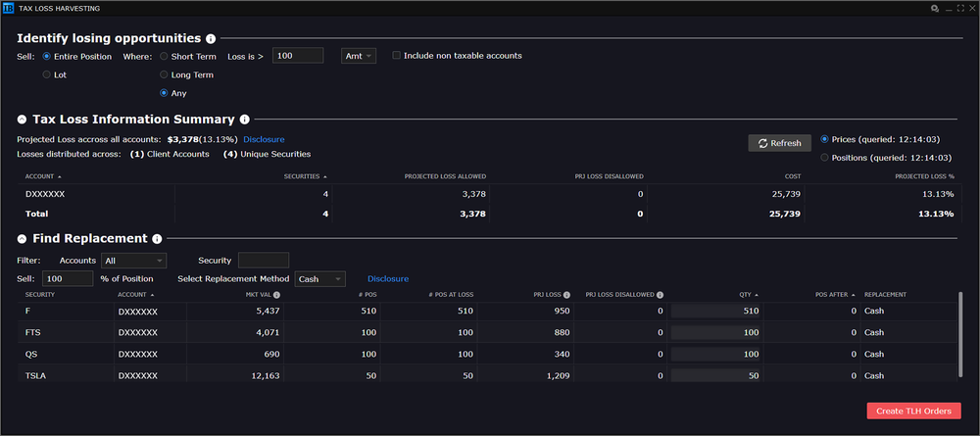Click the Create TLH Orders button
This screenshot has width=980, height=436.
(x=913, y=411)
